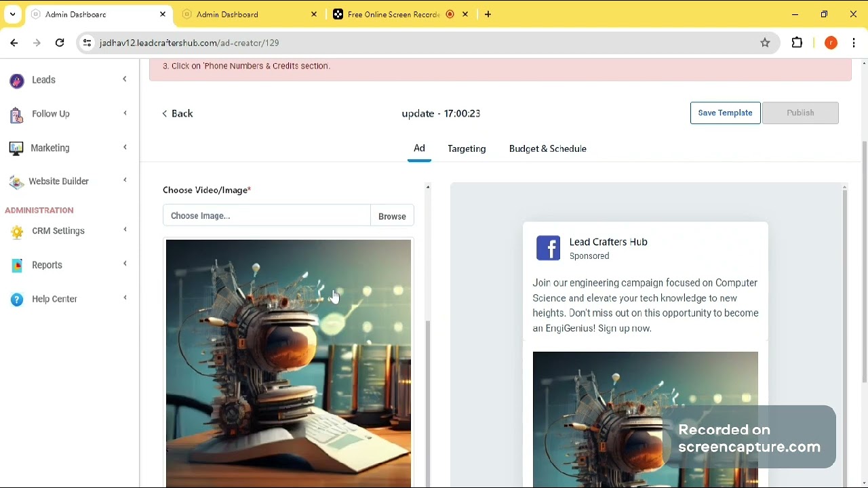The image size is (868, 488).
Task: Reload the current page
Action: coord(60,43)
